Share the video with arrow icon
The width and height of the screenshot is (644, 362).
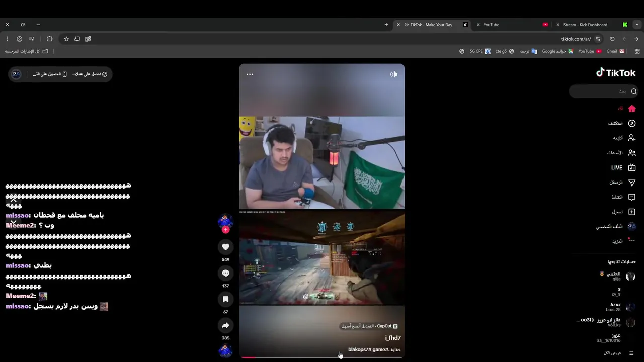pyautogui.click(x=225, y=325)
